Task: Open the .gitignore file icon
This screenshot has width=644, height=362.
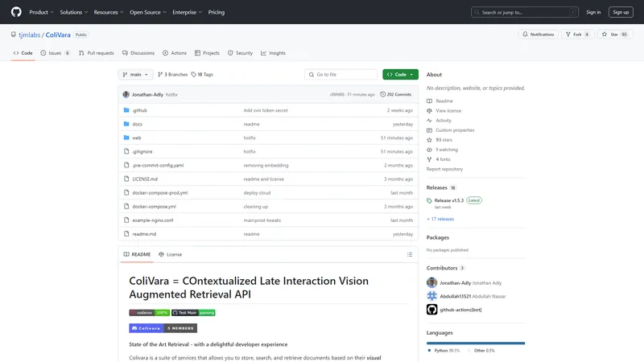Action: tap(126, 151)
